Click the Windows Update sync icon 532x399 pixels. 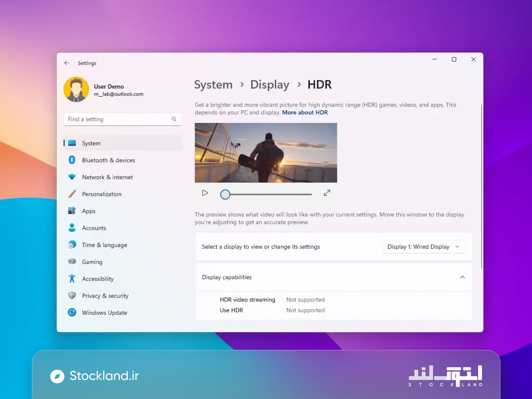click(72, 312)
